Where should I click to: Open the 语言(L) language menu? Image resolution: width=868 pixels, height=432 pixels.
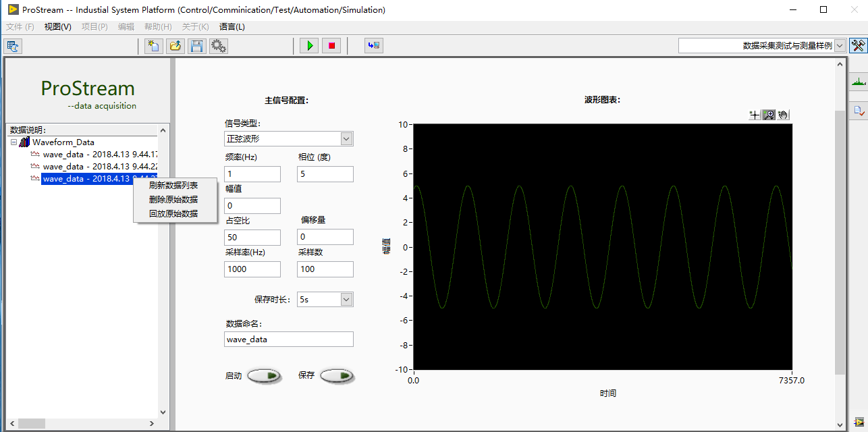[x=232, y=27]
